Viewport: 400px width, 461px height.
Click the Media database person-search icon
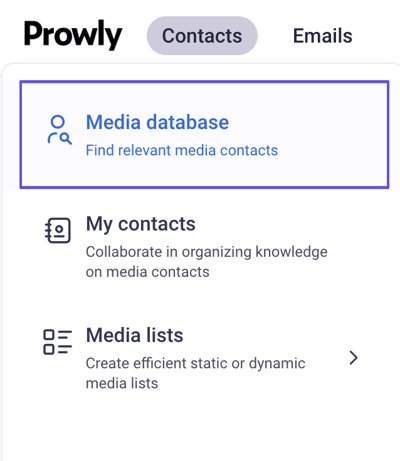click(x=59, y=130)
